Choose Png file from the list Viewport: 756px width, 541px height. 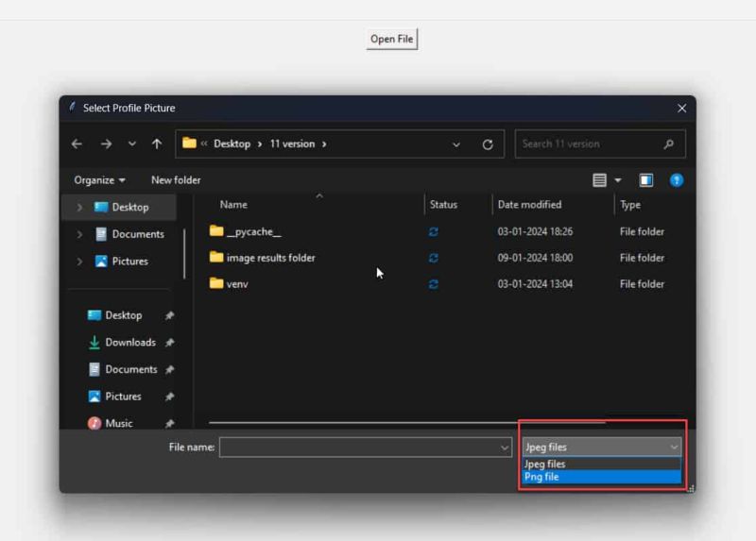click(602, 477)
